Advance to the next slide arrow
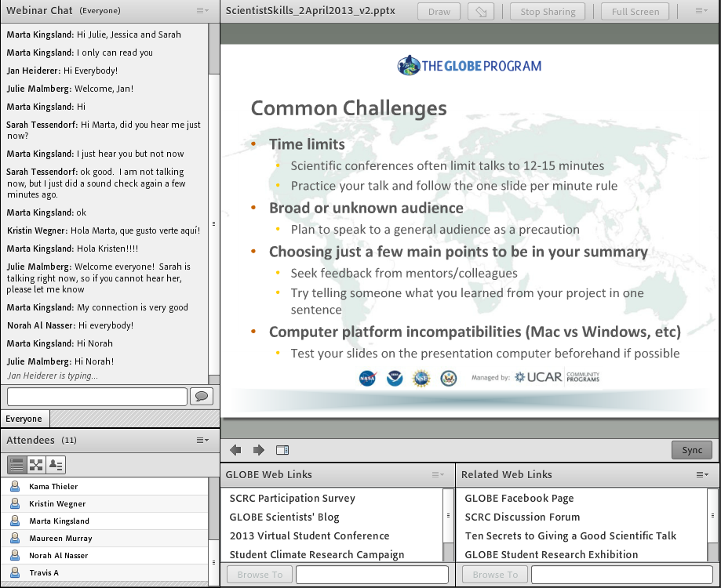The width and height of the screenshot is (721, 588). coord(259,450)
